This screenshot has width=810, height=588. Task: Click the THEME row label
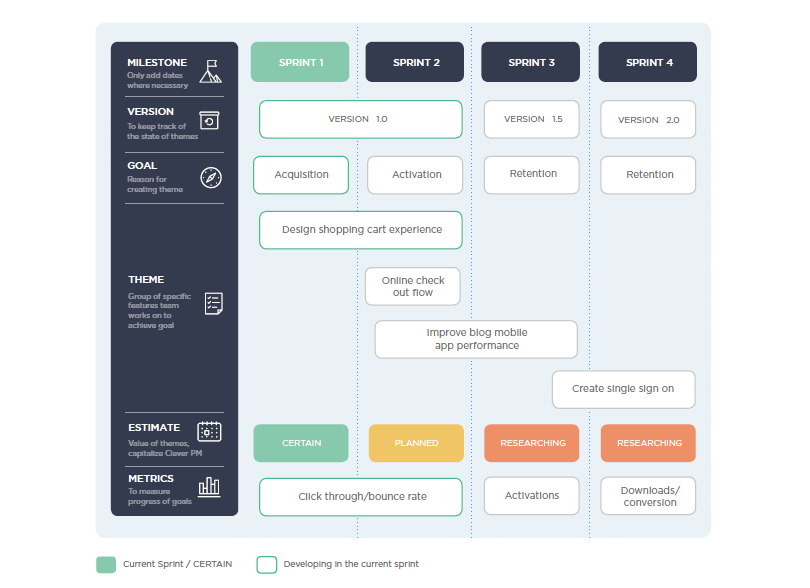click(146, 280)
